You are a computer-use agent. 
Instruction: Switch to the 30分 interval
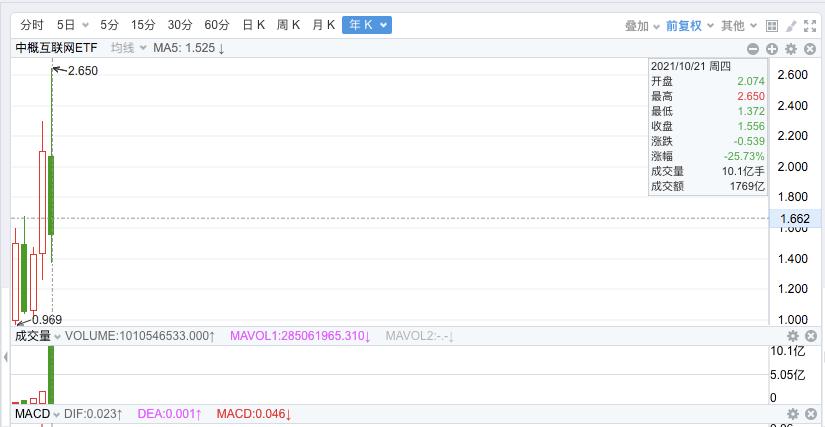pyautogui.click(x=180, y=25)
